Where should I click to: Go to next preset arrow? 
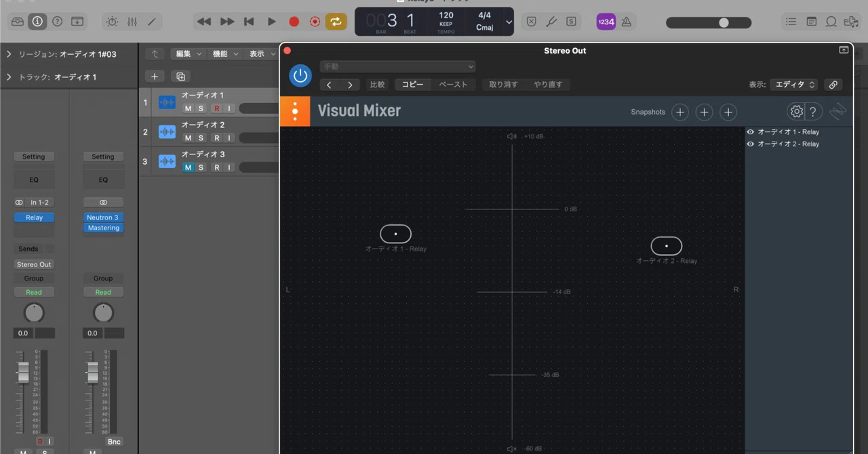350,85
